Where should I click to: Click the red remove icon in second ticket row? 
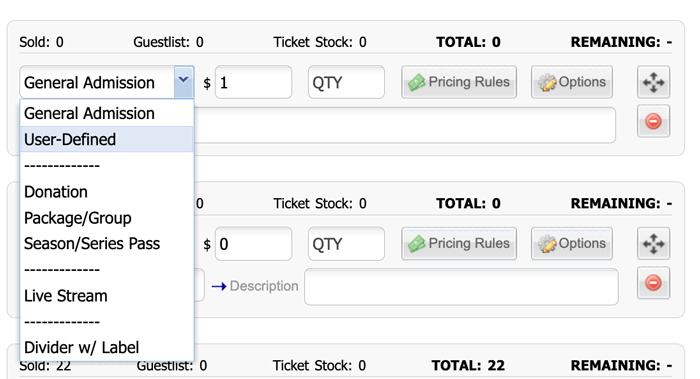(x=653, y=283)
